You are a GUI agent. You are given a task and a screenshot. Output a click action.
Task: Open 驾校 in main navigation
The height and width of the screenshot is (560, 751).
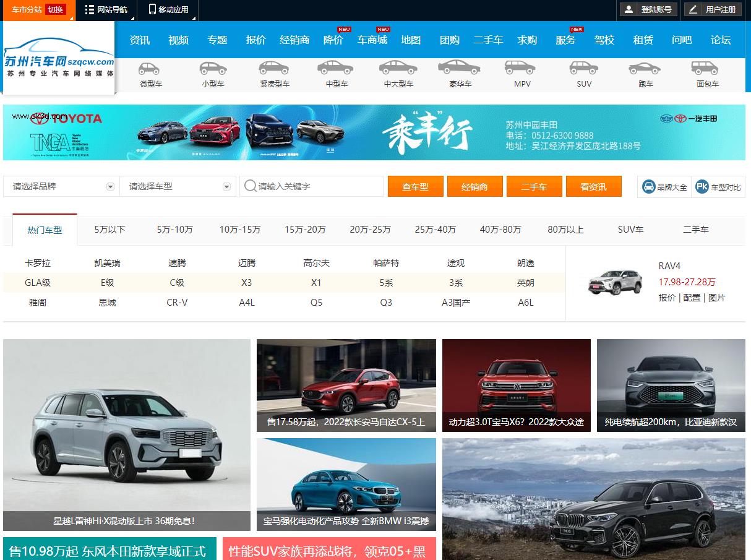point(604,40)
